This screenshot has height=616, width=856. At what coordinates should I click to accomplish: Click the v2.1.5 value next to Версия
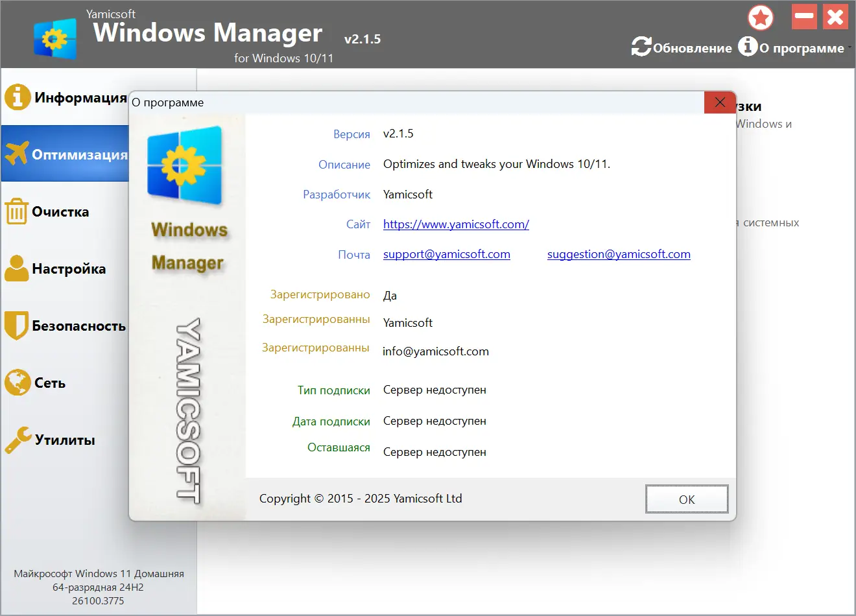point(398,134)
